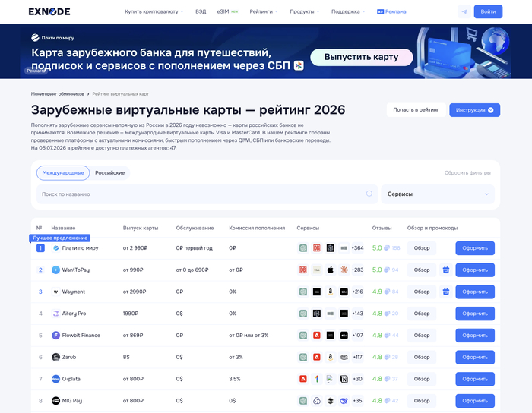Click the Notion service icon for O-plata

coord(344,379)
